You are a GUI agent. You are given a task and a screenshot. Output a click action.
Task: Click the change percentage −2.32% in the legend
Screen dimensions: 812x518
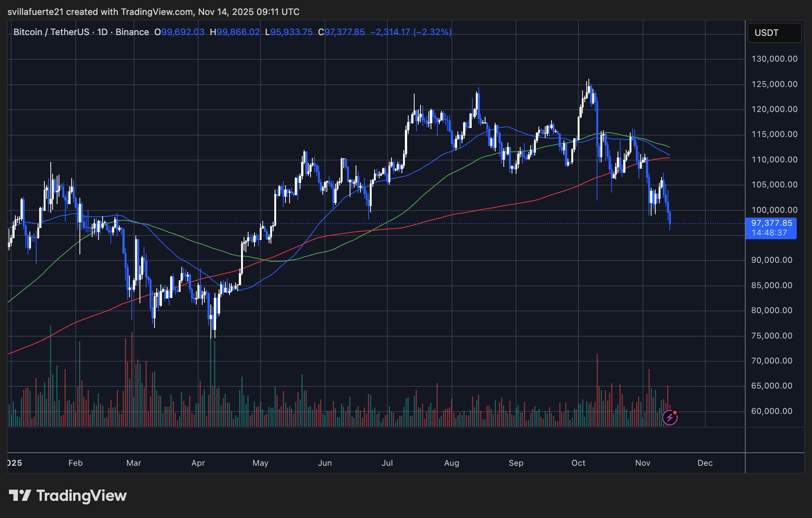(432, 32)
